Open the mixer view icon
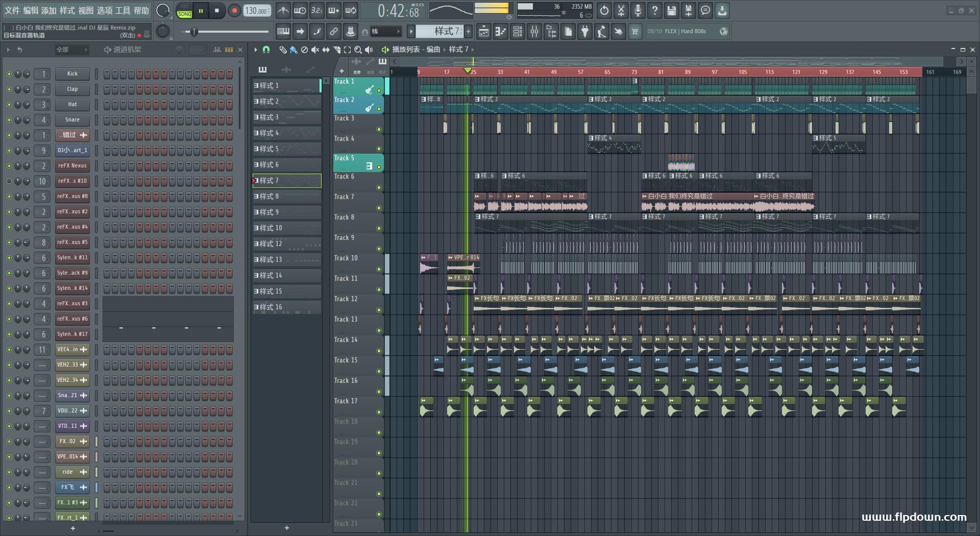This screenshot has height=536, width=980. click(x=534, y=32)
